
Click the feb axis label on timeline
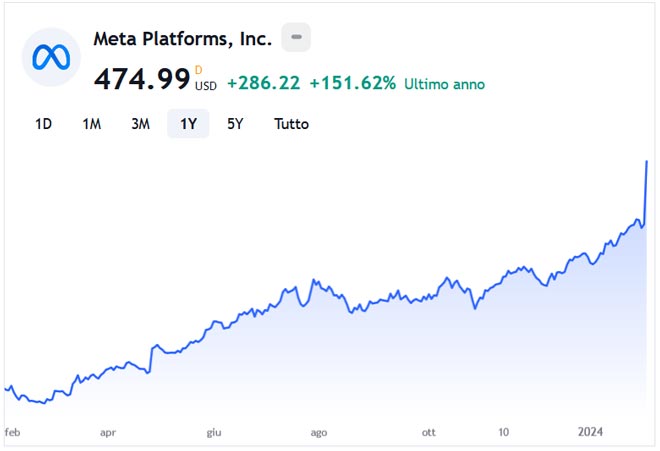pyautogui.click(x=12, y=432)
